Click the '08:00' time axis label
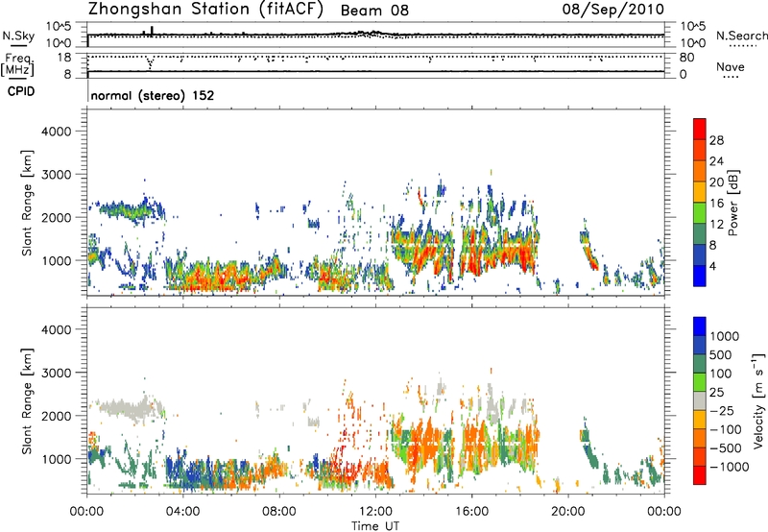This screenshot has width=768, height=532. 278,512
